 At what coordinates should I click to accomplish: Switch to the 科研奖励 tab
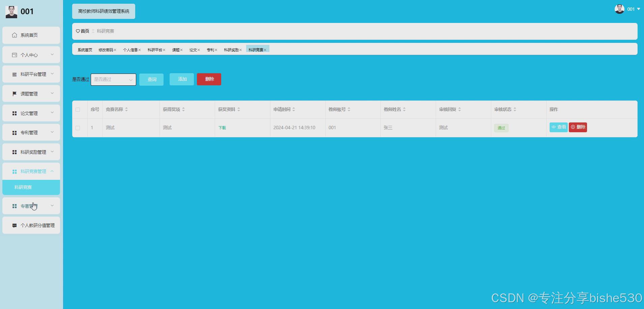click(x=231, y=50)
